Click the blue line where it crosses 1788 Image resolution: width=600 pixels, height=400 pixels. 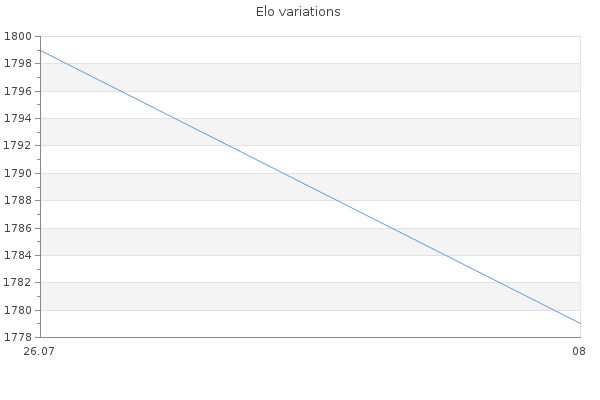point(337,200)
